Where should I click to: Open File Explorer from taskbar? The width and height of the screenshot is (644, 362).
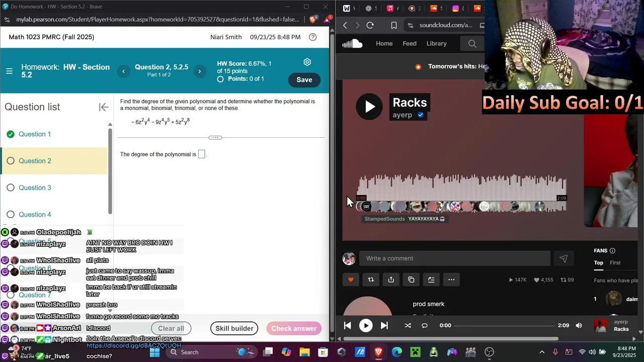coord(304,352)
